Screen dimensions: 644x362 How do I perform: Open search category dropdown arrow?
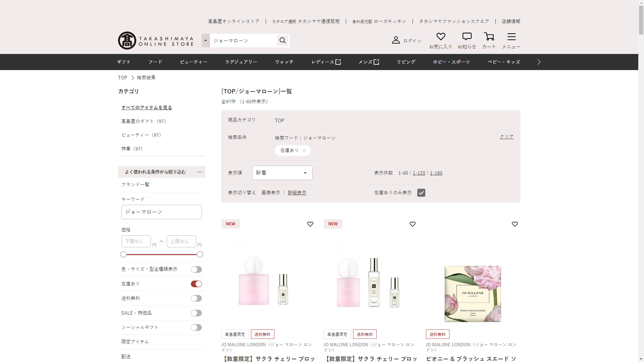206,41
